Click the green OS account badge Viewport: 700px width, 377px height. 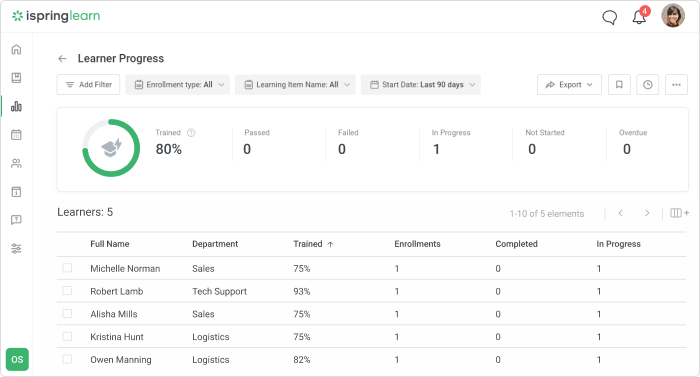click(x=17, y=360)
